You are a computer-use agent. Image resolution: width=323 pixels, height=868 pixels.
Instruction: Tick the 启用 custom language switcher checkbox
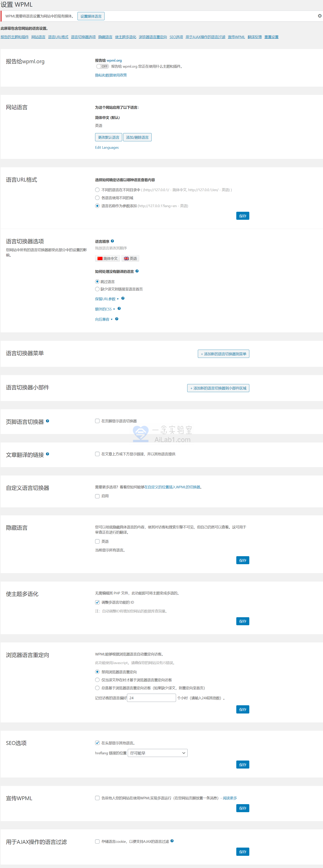(x=98, y=496)
